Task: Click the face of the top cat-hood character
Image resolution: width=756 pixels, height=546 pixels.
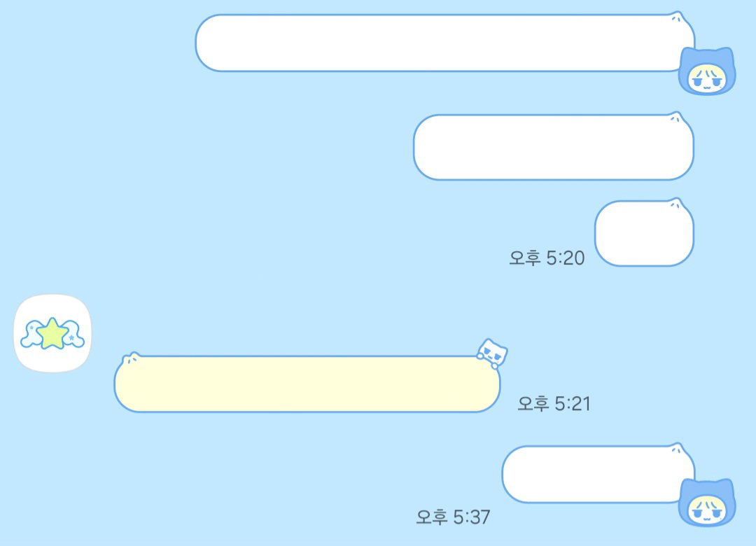Action: pos(706,78)
